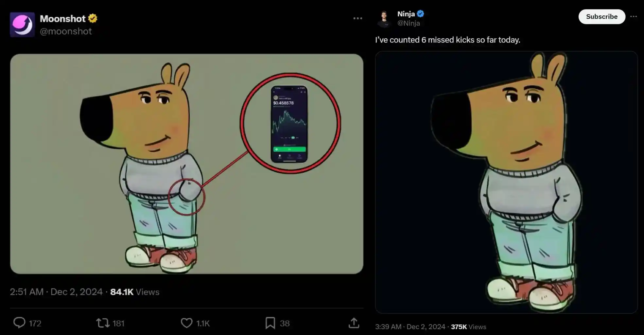This screenshot has height=335, width=644.
Task: Open more options on Moonshot post
Action: click(357, 18)
